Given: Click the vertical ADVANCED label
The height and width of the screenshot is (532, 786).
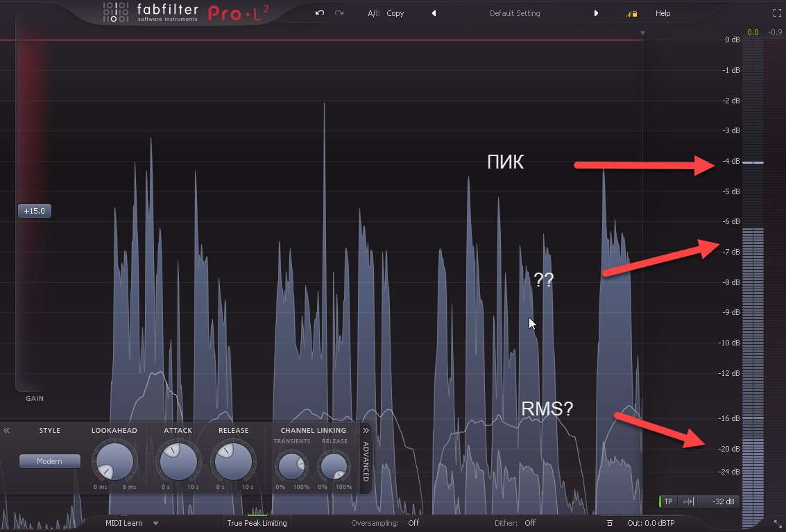Looking at the screenshot, I should [366, 462].
